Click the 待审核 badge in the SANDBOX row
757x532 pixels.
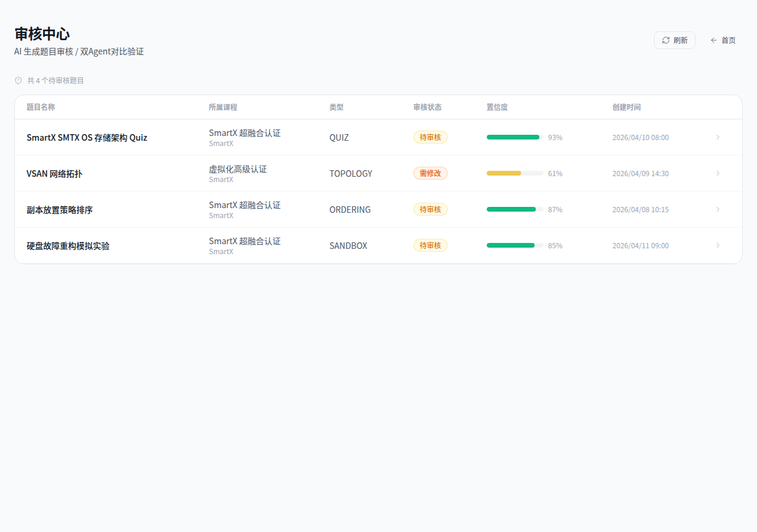(x=430, y=245)
